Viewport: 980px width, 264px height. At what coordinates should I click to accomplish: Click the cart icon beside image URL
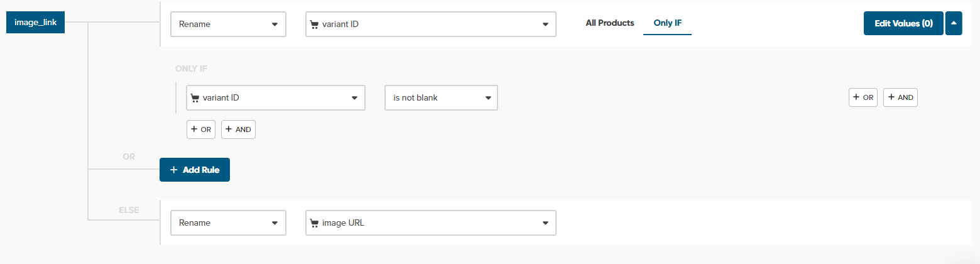click(x=315, y=223)
